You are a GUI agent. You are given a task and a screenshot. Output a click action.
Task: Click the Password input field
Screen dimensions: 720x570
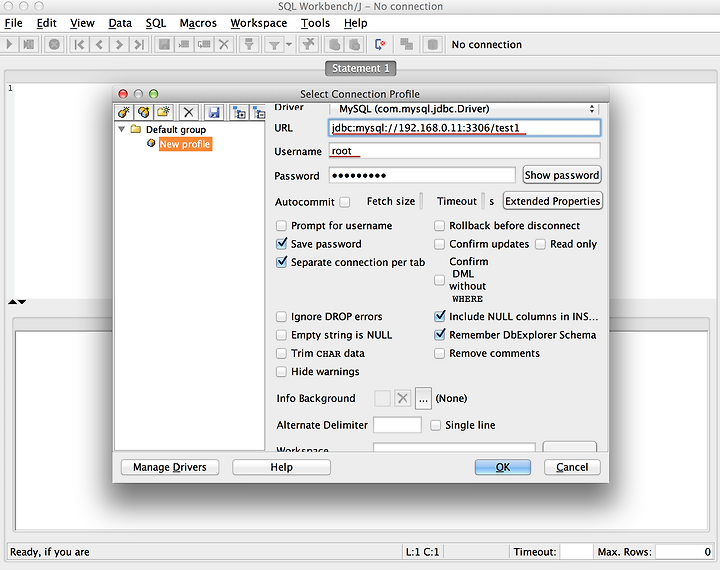coord(422,175)
